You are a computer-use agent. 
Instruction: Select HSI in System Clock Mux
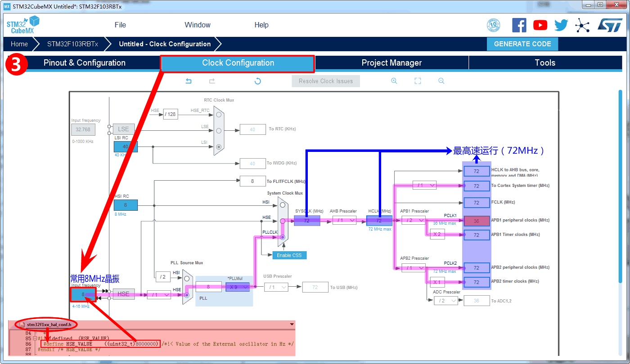pyautogui.click(x=283, y=205)
